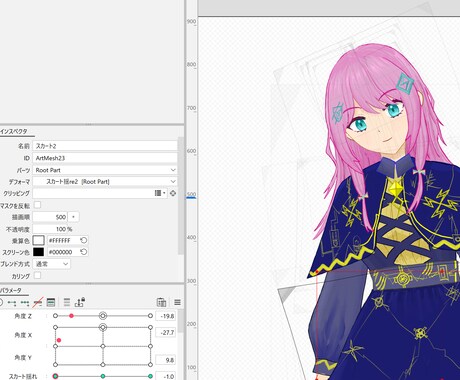Image resolution: width=460 pixels, height=380 pixels.
Task: Click the 角度 Z slider center key
Action: pos(103,316)
